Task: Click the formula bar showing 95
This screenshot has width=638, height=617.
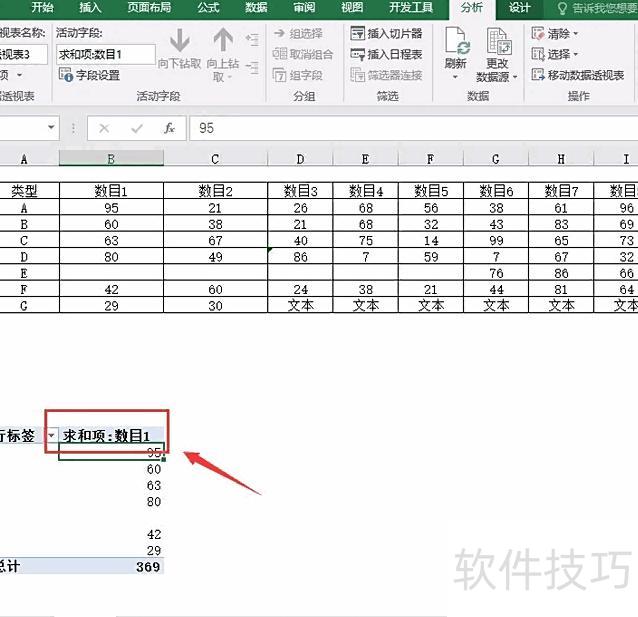Action: [413, 128]
